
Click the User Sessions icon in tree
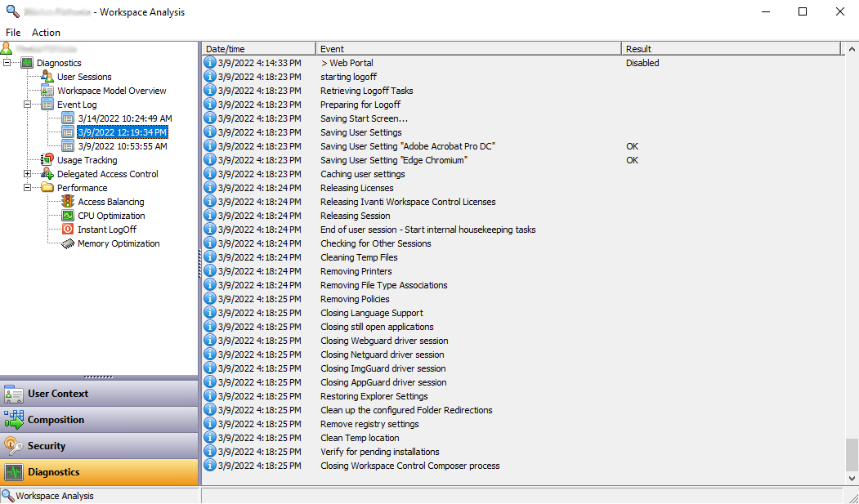coord(47,77)
